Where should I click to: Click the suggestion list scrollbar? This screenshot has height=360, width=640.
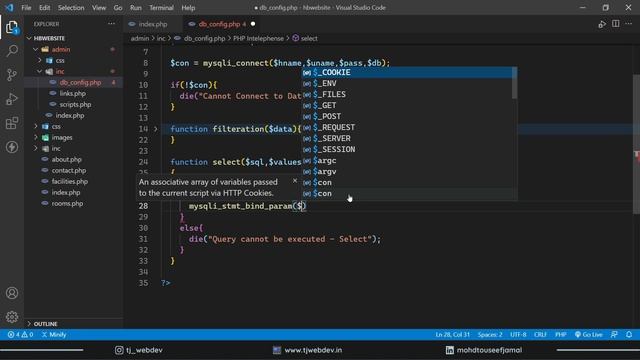[515, 83]
